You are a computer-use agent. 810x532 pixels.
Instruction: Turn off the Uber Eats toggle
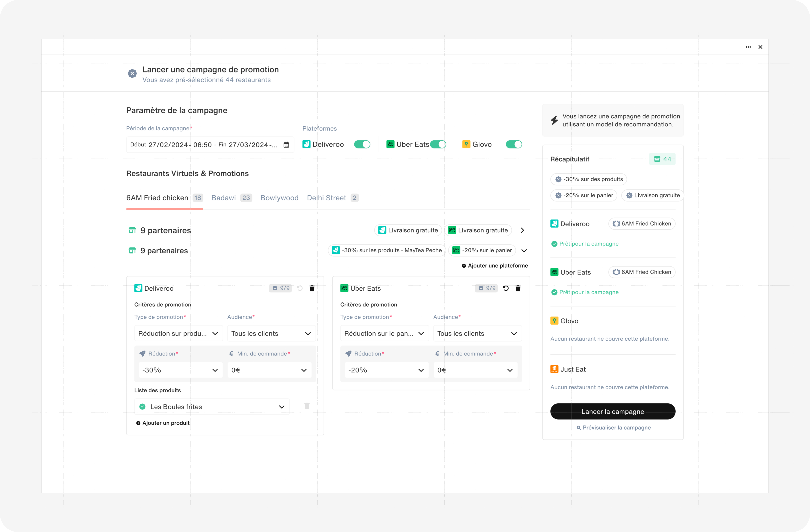pyautogui.click(x=438, y=145)
